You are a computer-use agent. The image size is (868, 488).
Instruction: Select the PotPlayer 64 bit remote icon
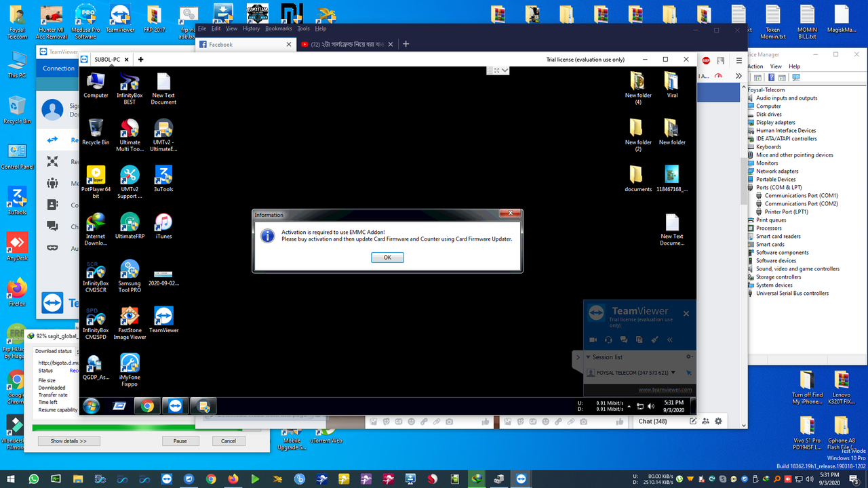pyautogui.click(x=96, y=182)
